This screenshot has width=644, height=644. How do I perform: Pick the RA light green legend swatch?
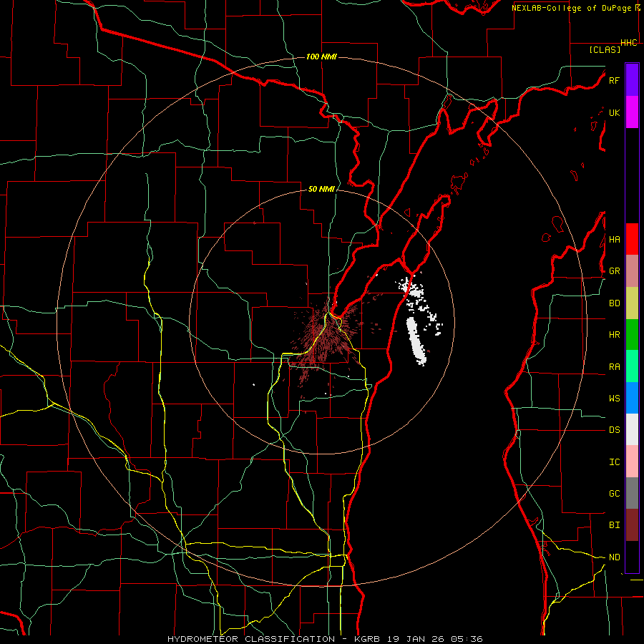[632, 366]
